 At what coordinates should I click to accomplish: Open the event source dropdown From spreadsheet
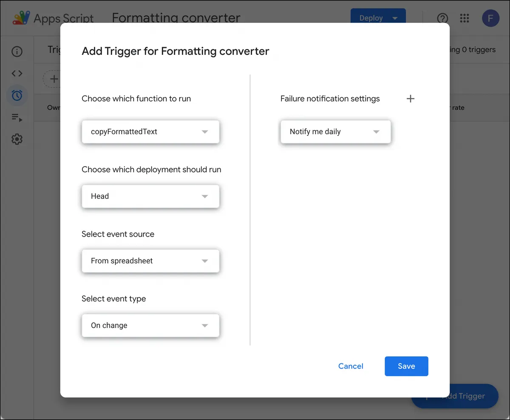pyautogui.click(x=150, y=261)
